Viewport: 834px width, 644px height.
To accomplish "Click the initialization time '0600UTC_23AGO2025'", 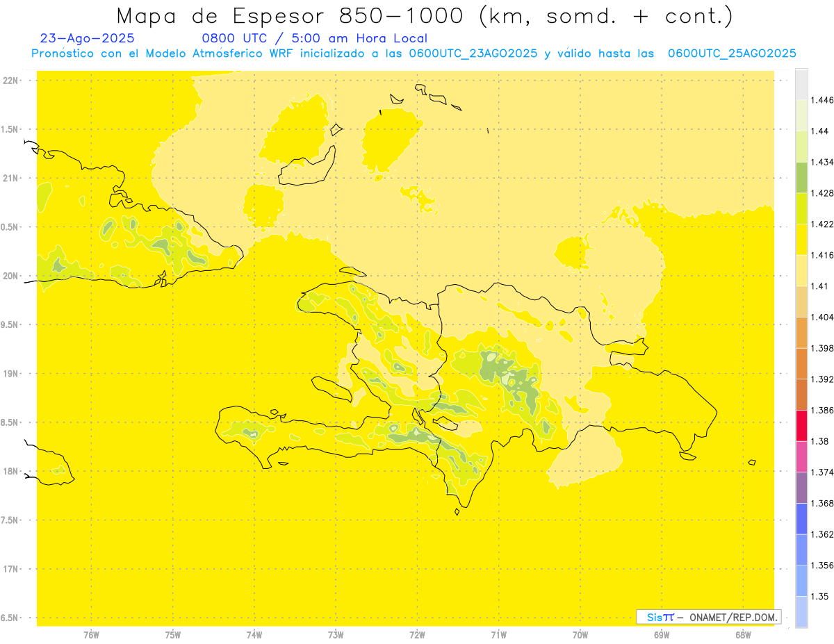I will click(473, 53).
